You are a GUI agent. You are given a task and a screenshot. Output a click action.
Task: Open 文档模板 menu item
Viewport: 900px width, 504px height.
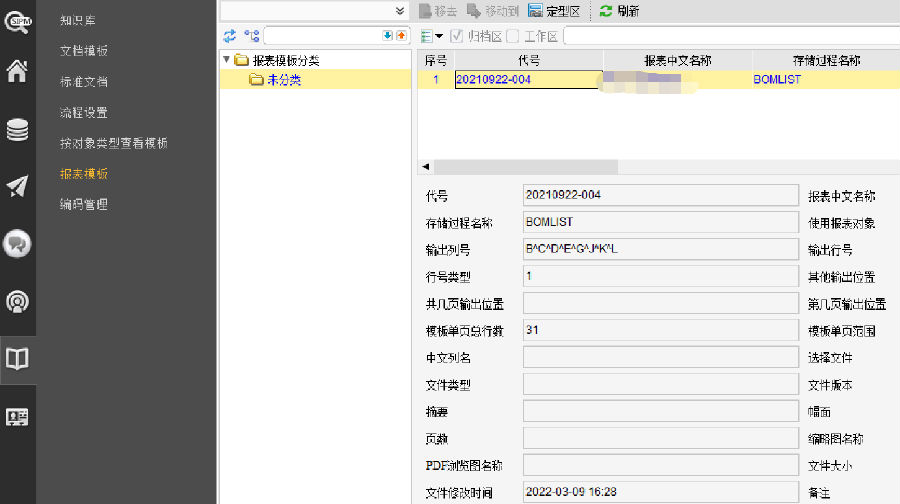point(84,51)
